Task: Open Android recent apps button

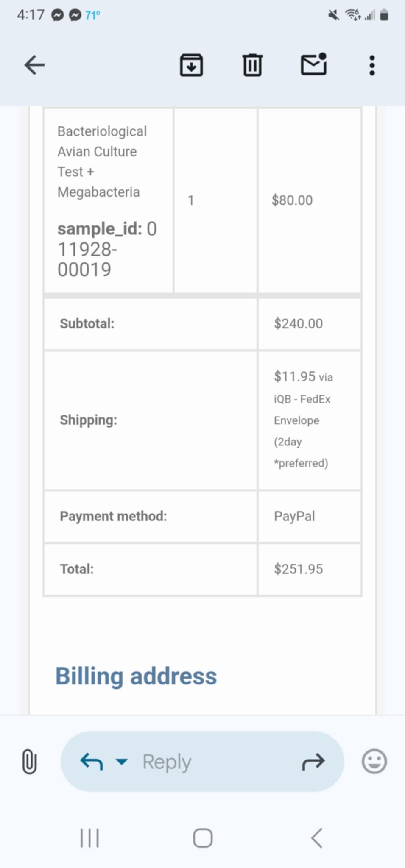Action: 90,838
